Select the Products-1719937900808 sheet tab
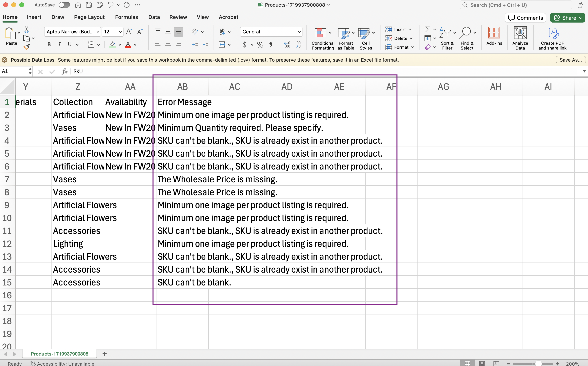 pyautogui.click(x=60, y=353)
